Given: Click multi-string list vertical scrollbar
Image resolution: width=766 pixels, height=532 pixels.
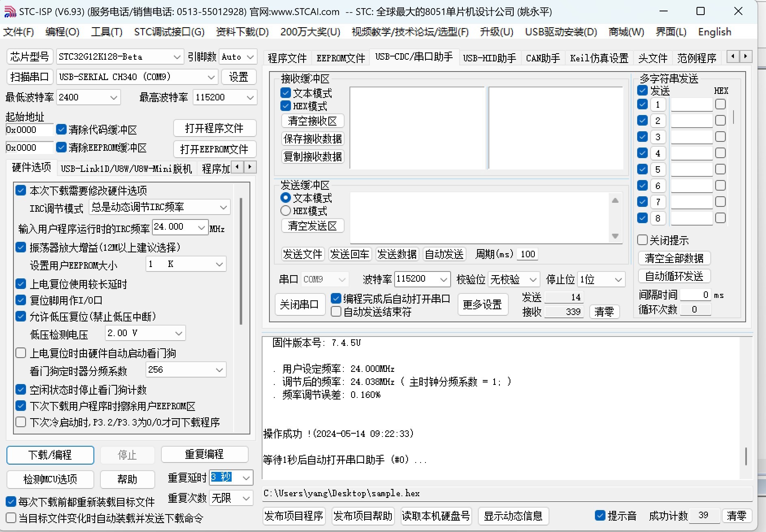Looking at the screenshot, I should [x=733, y=117].
